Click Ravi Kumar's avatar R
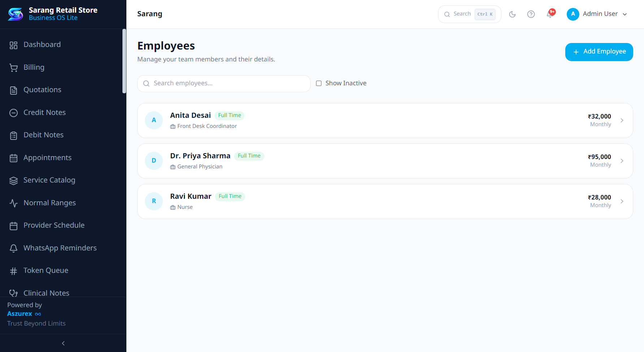This screenshot has width=644, height=352. pyautogui.click(x=154, y=201)
